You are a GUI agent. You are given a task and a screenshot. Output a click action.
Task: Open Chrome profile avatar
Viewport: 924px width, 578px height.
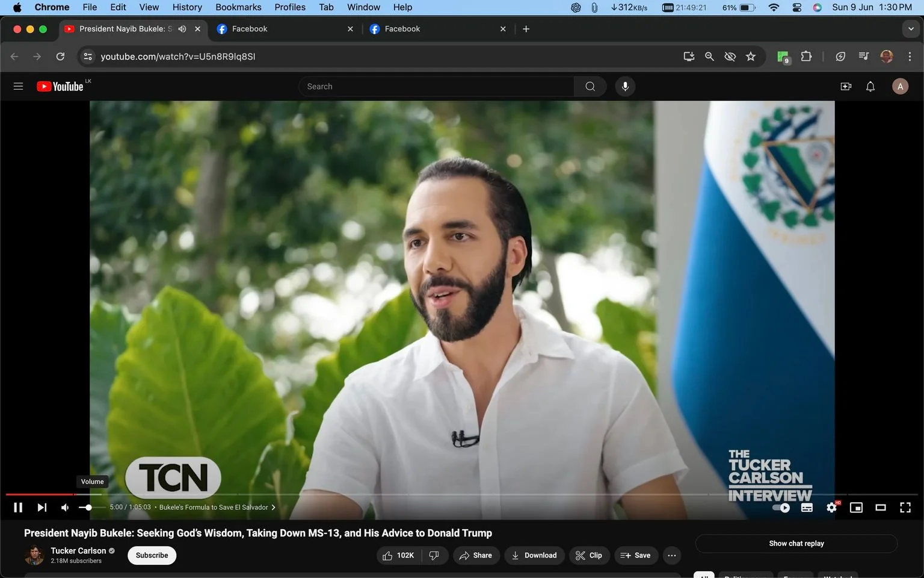887,56
